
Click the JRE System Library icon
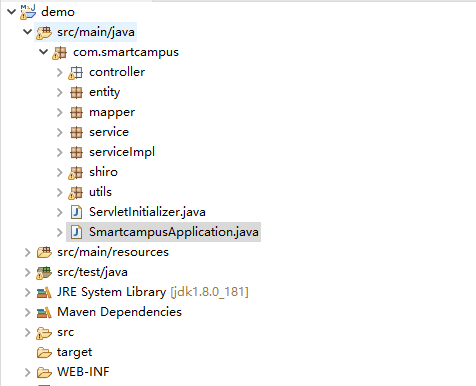(x=44, y=292)
